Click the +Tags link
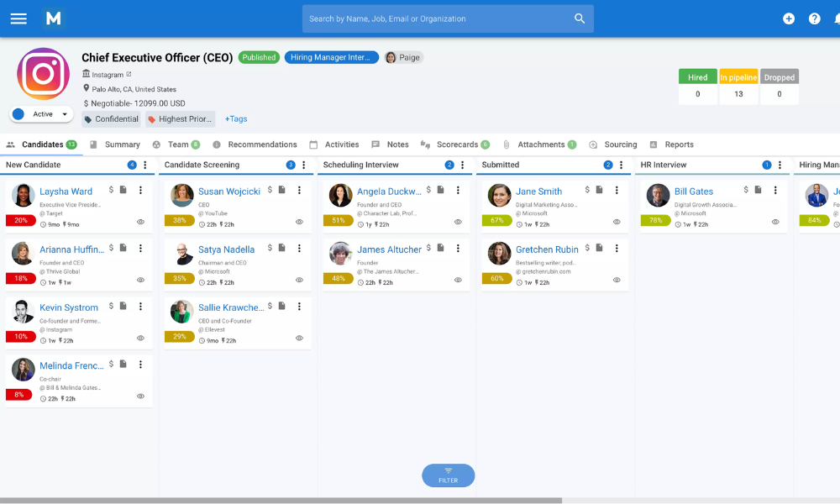Screen dimensions: 840x504 236,119
